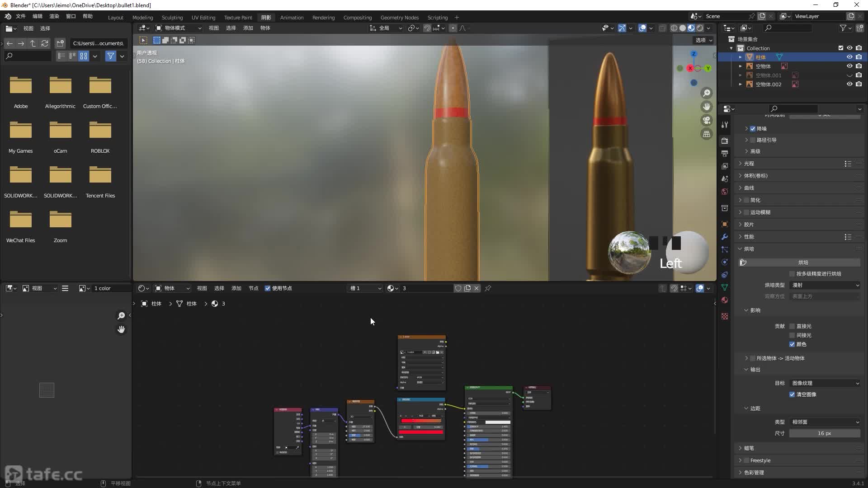Open the 渲染 menu

[x=54, y=16]
